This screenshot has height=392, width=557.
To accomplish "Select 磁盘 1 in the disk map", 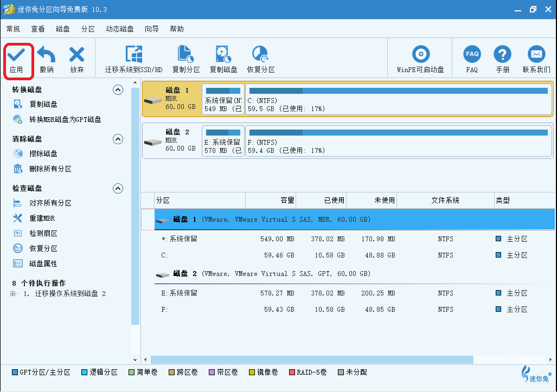I will (172, 99).
